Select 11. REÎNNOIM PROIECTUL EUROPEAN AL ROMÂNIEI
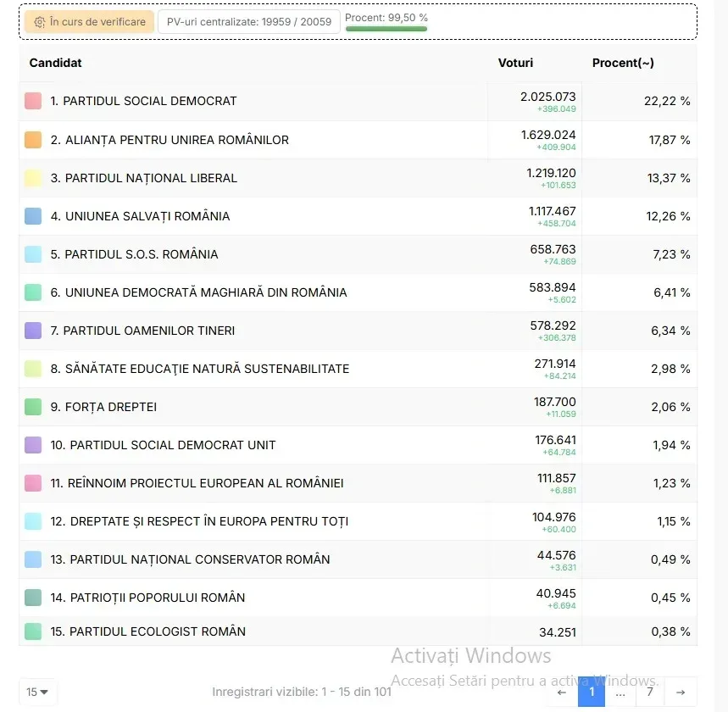 tap(358, 483)
